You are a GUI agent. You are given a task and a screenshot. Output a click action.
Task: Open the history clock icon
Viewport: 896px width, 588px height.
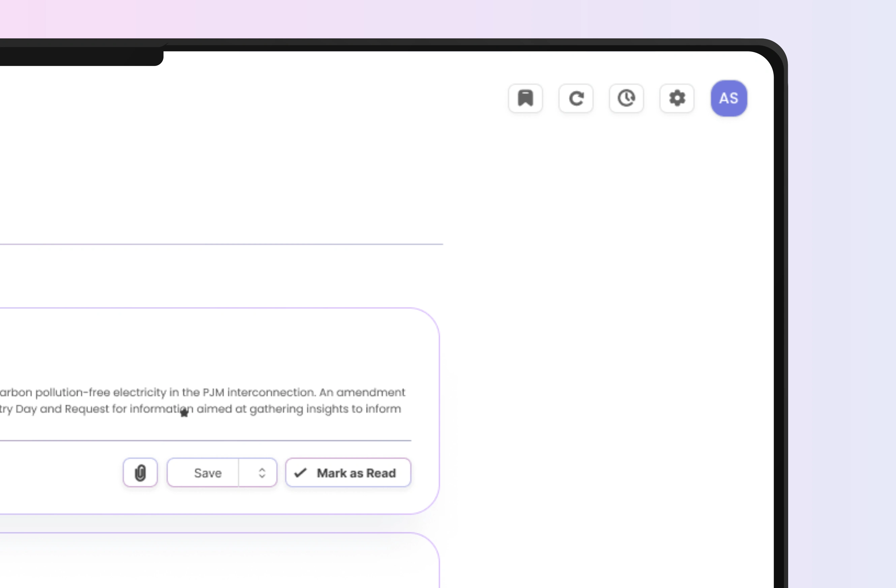click(626, 98)
